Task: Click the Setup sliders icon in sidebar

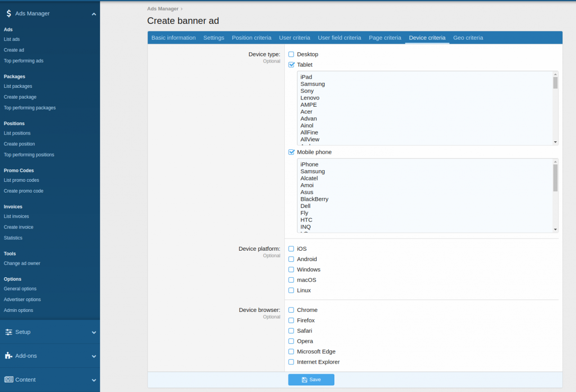Action: pos(9,332)
